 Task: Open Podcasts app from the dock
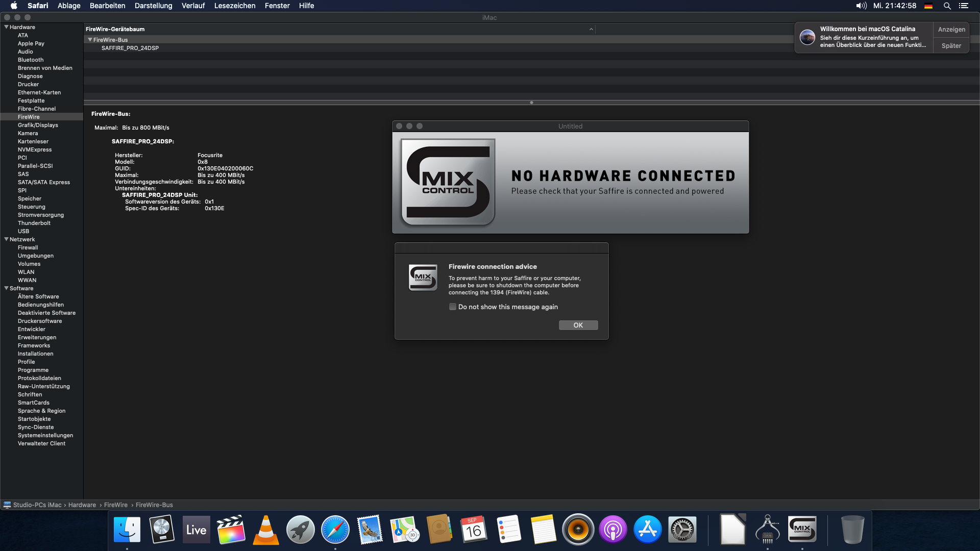612,530
